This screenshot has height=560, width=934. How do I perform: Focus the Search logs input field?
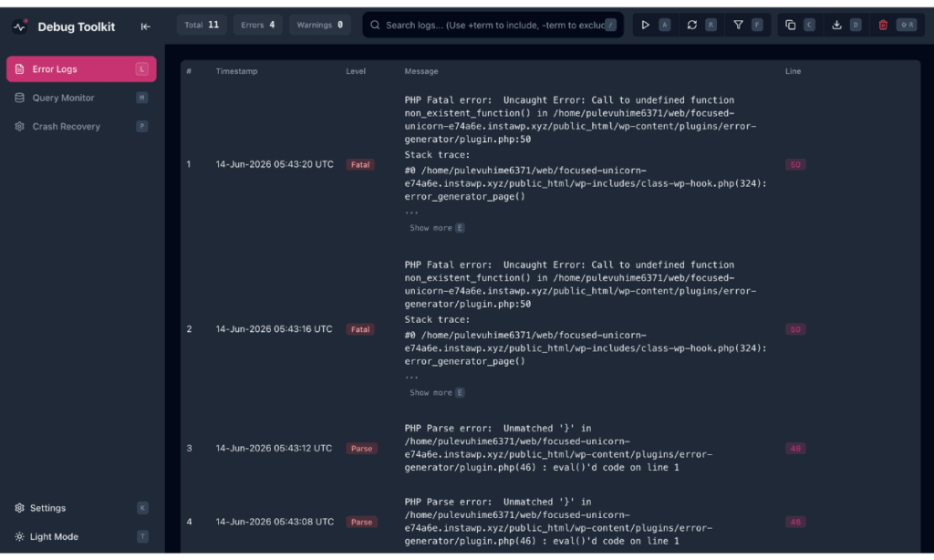[x=493, y=25]
